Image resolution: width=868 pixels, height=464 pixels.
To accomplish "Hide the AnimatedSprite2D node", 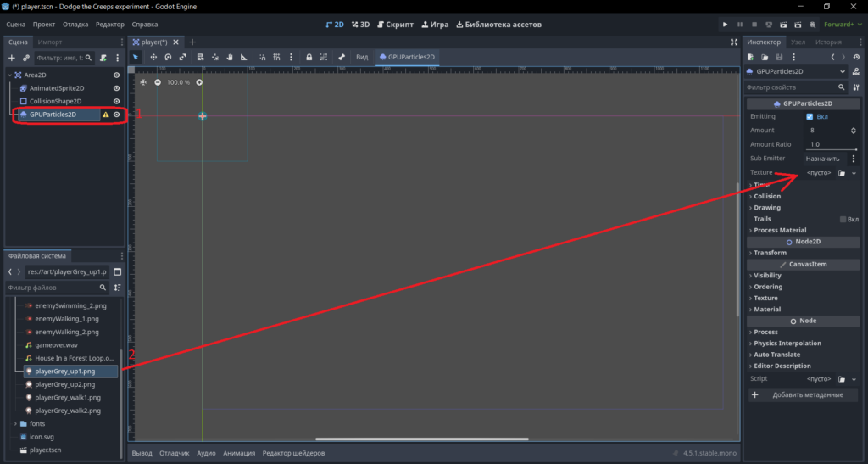I will click(x=116, y=88).
